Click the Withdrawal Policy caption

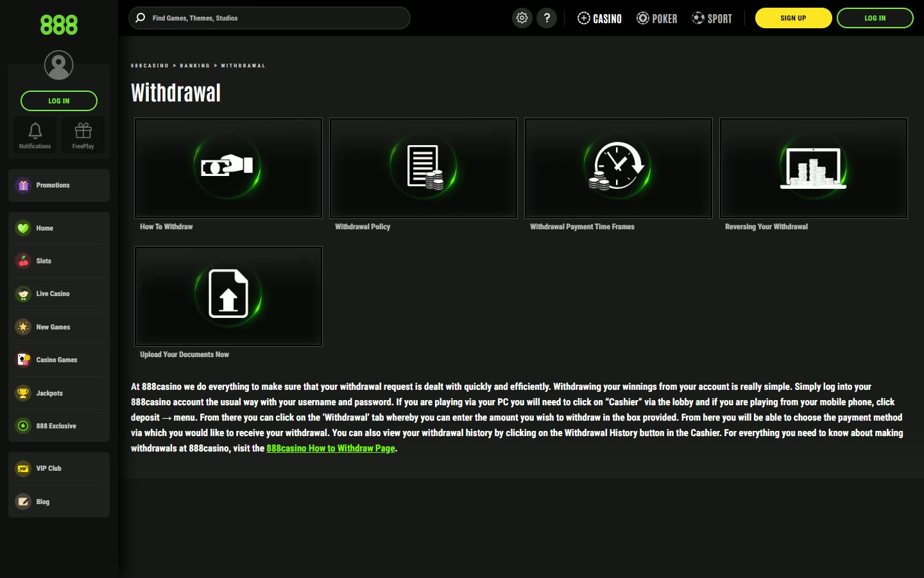(363, 227)
